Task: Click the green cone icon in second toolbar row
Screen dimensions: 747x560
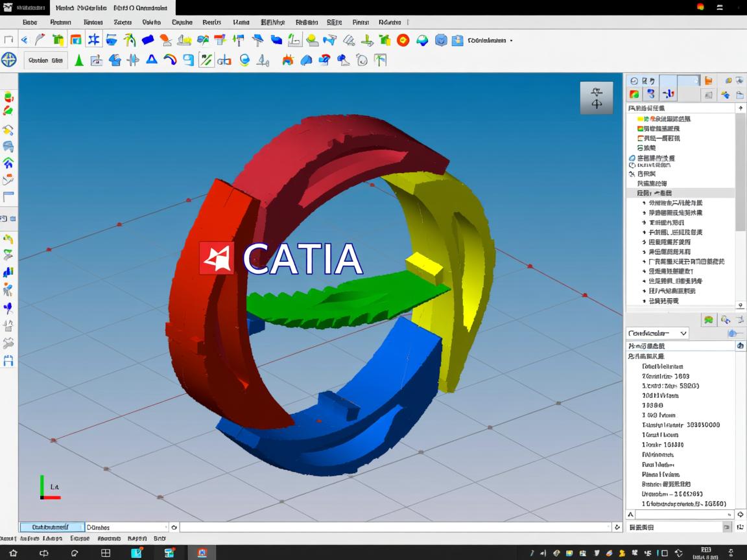Action: pyautogui.click(x=79, y=60)
